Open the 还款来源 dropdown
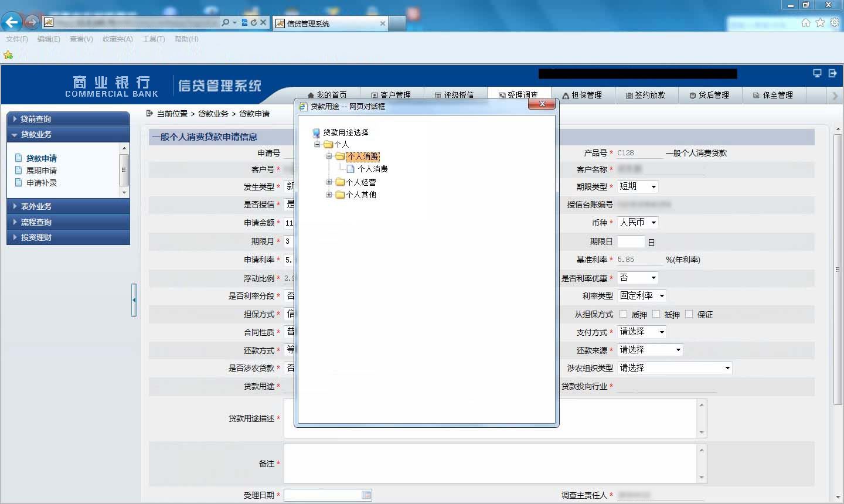The height and width of the screenshot is (504, 844). pyautogui.click(x=651, y=350)
